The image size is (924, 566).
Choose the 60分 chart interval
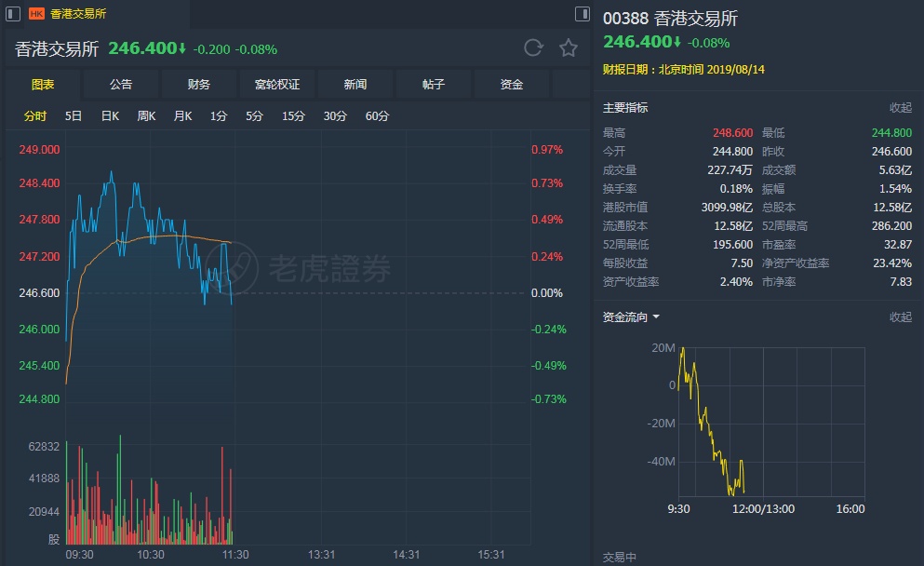coord(377,116)
